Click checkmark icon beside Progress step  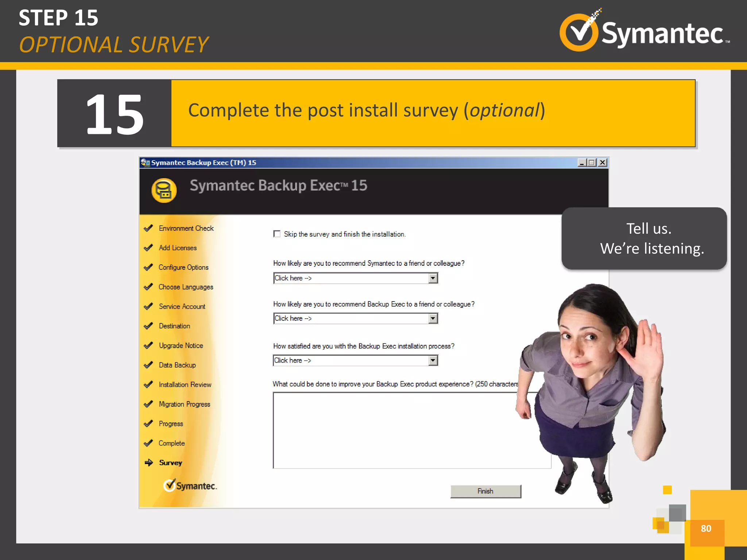(148, 424)
